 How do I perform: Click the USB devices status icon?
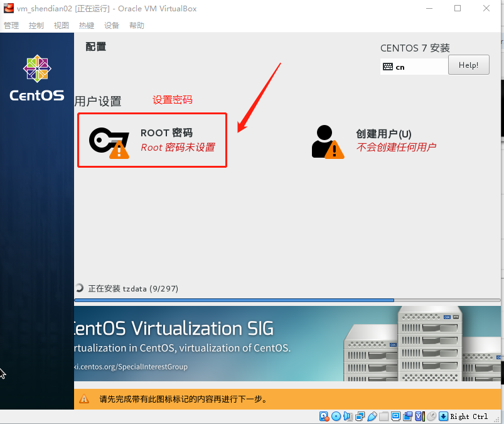pos(372,416)
